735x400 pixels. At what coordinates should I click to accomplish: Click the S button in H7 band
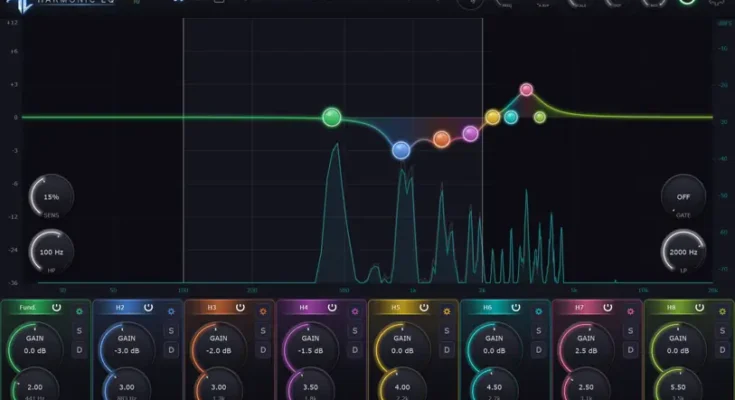coord(630,331)
